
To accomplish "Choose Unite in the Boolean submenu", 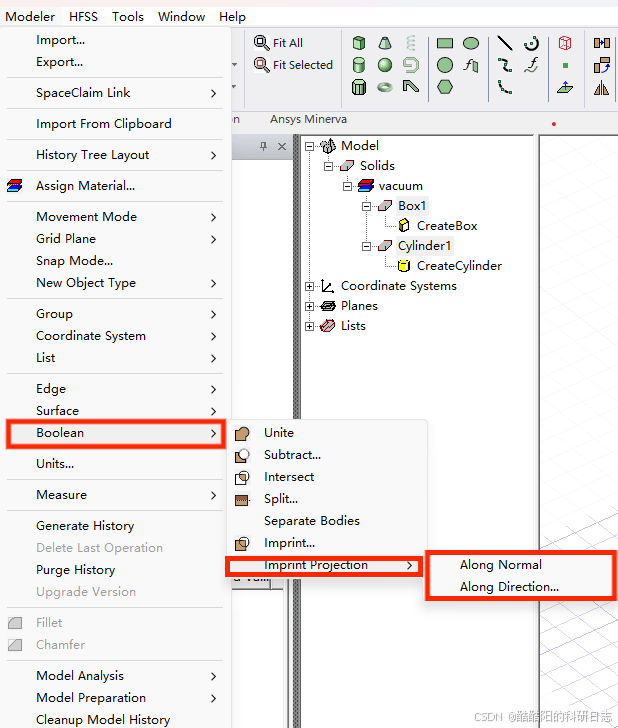I will 329,433.
